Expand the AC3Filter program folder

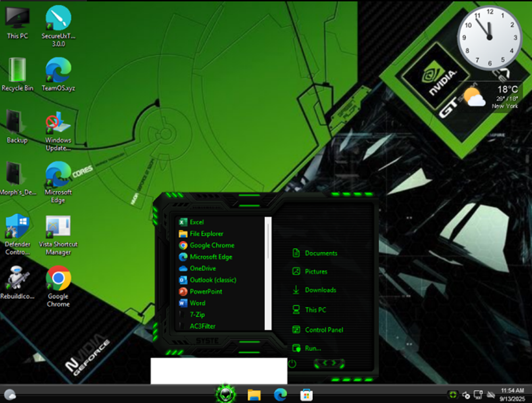(x=202, y=326)
